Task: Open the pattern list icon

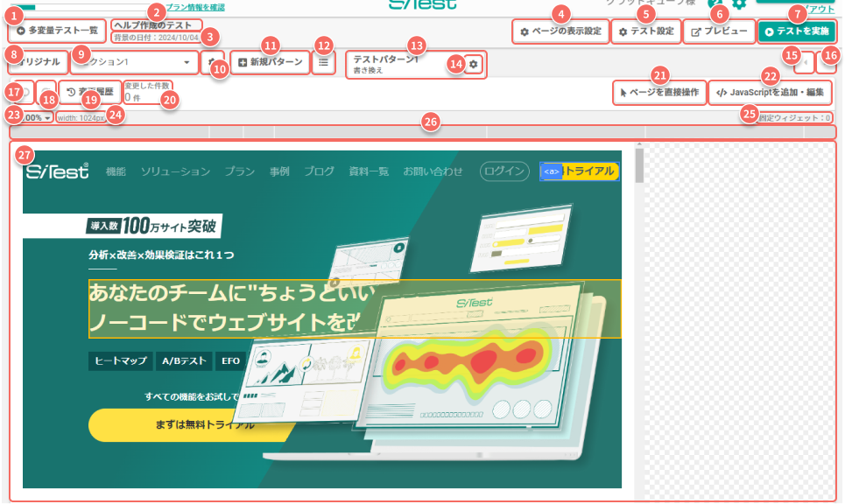Action: 323,62
